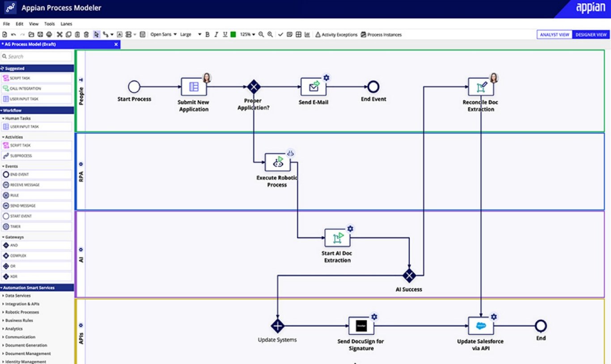Open the Process Instances view from the toolbar
The height and width of the screenshot is (364, 611).
coord(383,34)
